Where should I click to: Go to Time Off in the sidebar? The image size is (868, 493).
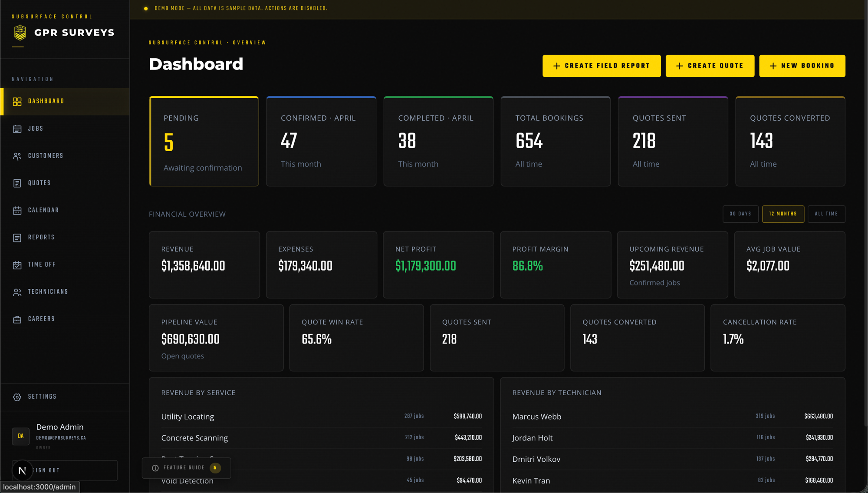[65, 265]
